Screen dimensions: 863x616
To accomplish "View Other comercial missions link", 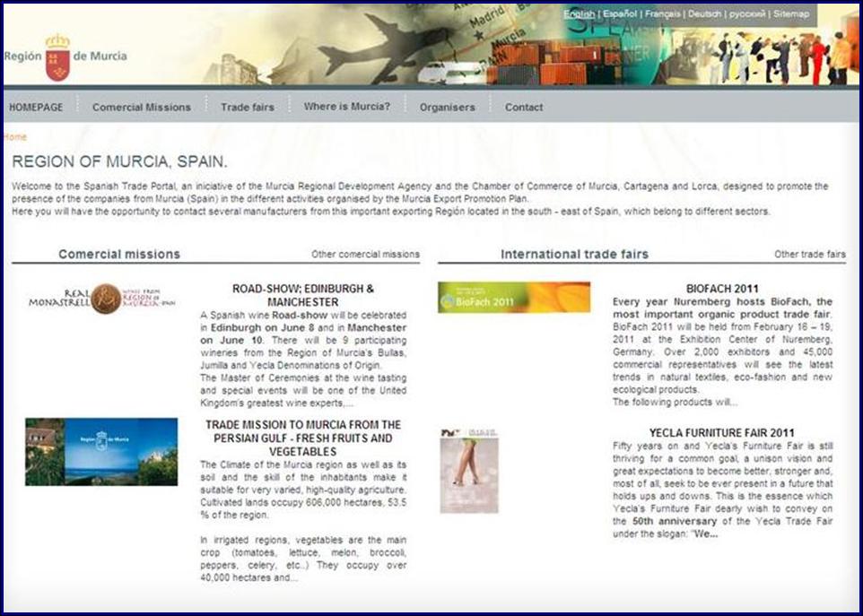I will pos(365,255).
